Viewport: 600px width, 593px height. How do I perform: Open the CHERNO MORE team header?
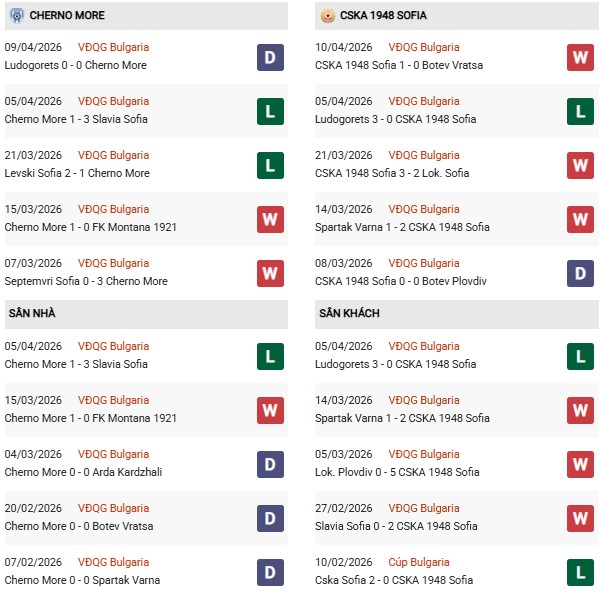pyautogui.click(x=68, y=16)
